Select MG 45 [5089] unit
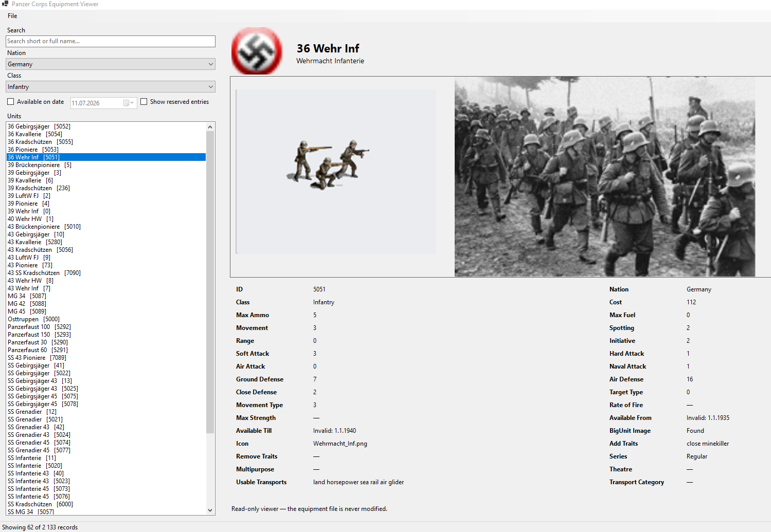Screen dimensions: 771x532 click(106, 311)
